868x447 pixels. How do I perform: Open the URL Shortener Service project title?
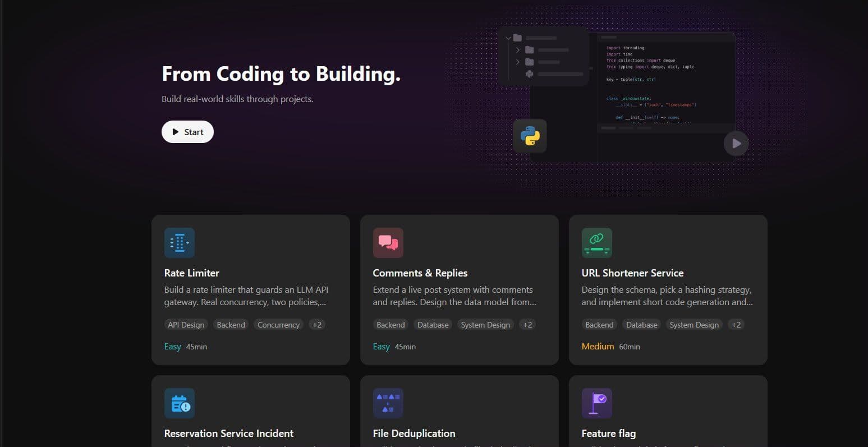633,273
